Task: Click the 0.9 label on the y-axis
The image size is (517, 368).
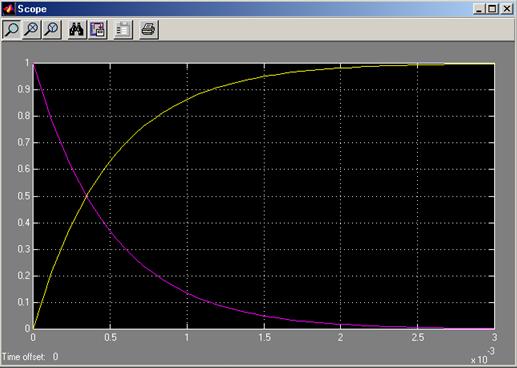Action: (24, 89)
